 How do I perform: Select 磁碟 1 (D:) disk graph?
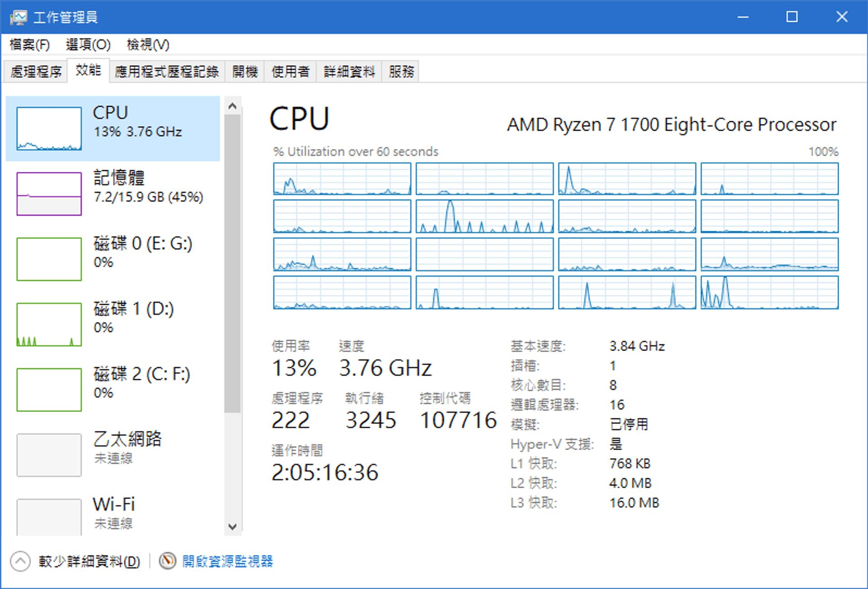[49, 324]
